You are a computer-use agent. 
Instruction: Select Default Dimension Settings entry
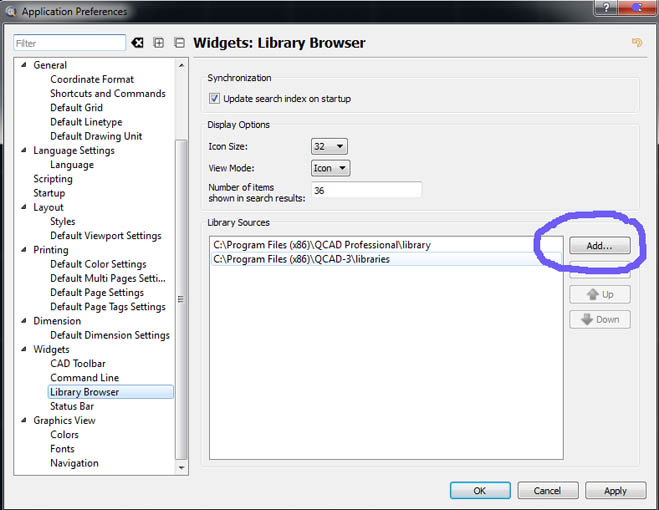coord(110,335)
